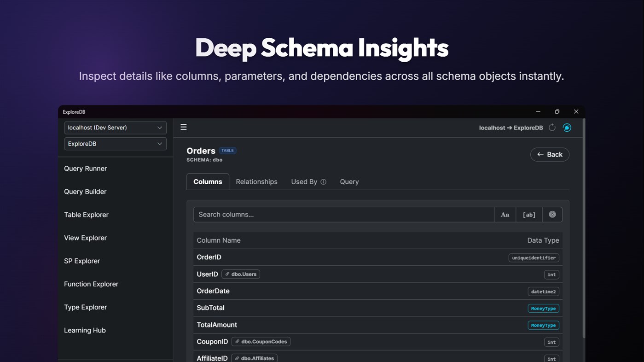Click the refresh icon beside localhost → ExploreDB
The width and height of the screenshot is (644, 362).
(552, 128)
